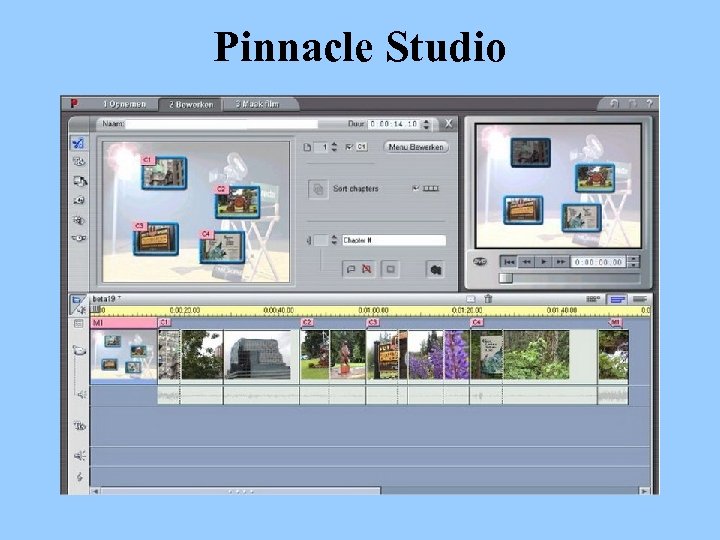Switch to the 1 Opnemen tab

click(124, 105)
